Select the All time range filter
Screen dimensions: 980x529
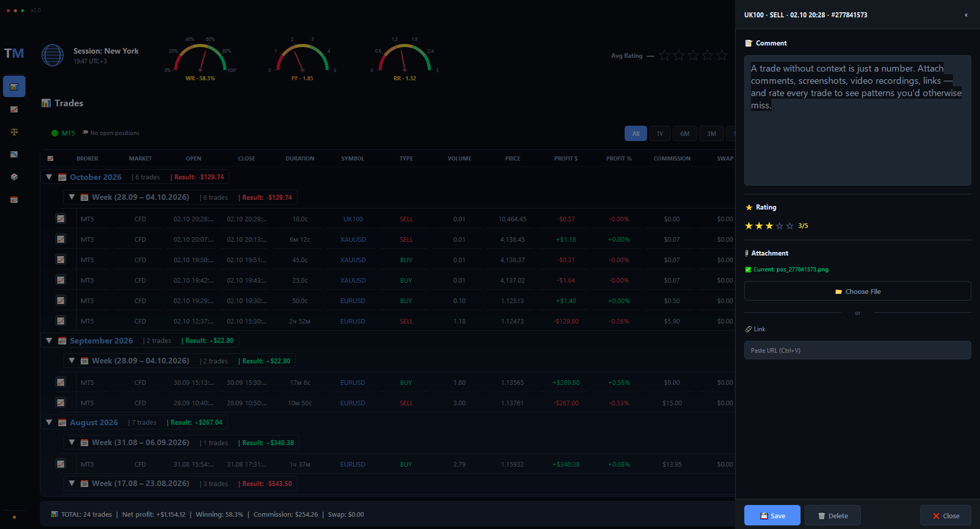(636, 133)
